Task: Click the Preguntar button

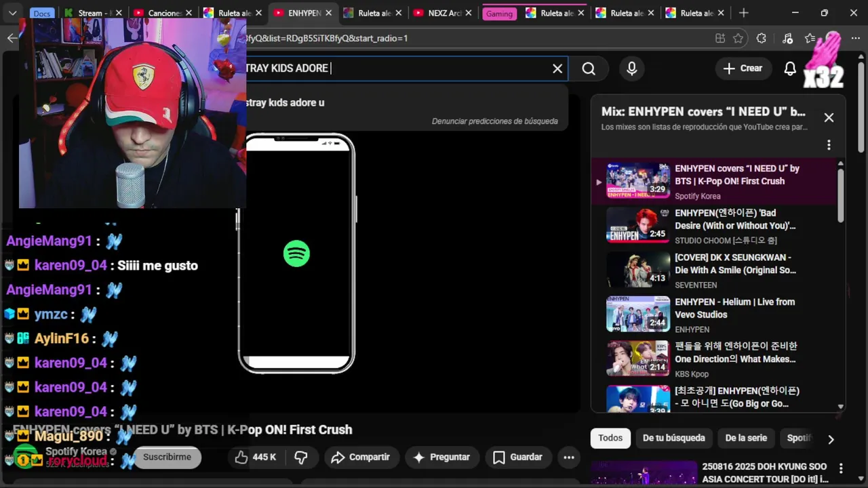Action: coord(441,457)
